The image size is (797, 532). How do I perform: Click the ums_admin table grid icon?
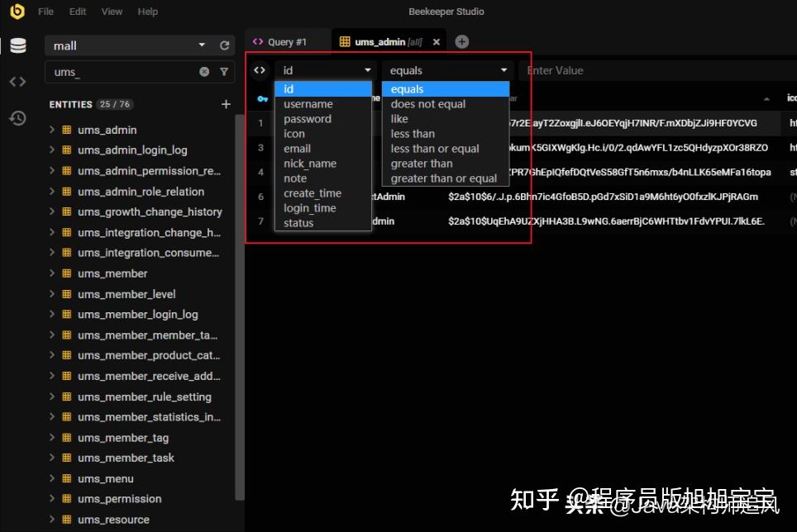coord(67,130)
